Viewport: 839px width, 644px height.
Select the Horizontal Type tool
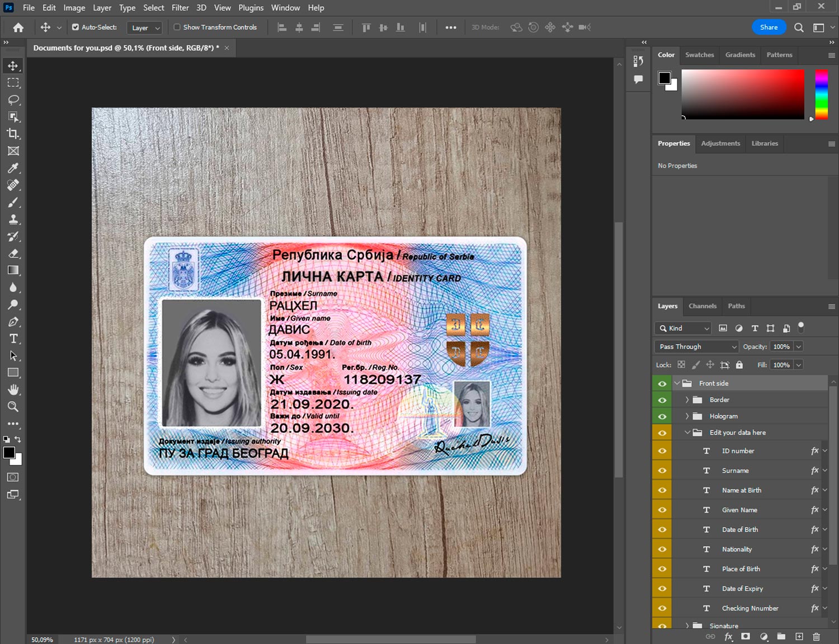point(13,339)
